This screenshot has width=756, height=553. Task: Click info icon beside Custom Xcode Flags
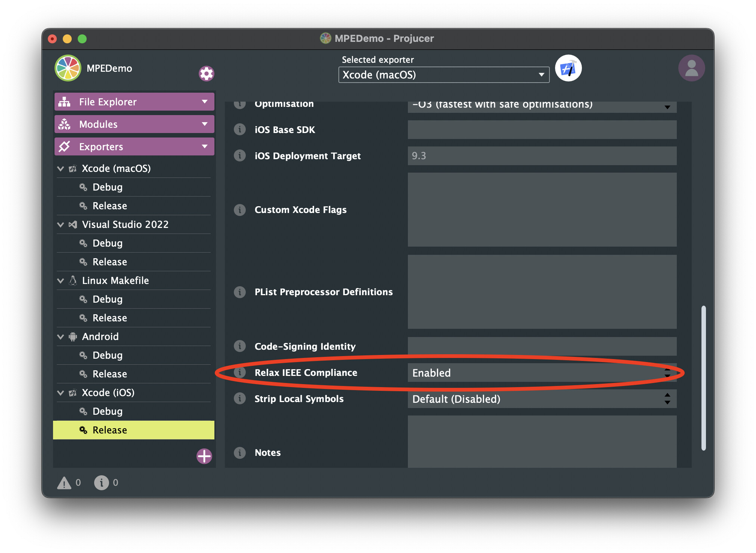click(x=240, y=210)
